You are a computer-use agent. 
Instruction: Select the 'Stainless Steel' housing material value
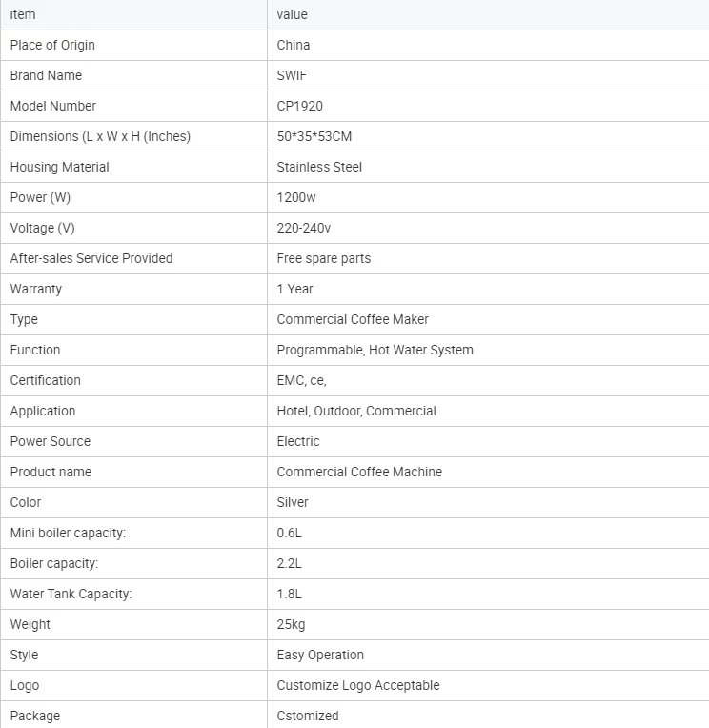tap(319, 167)
